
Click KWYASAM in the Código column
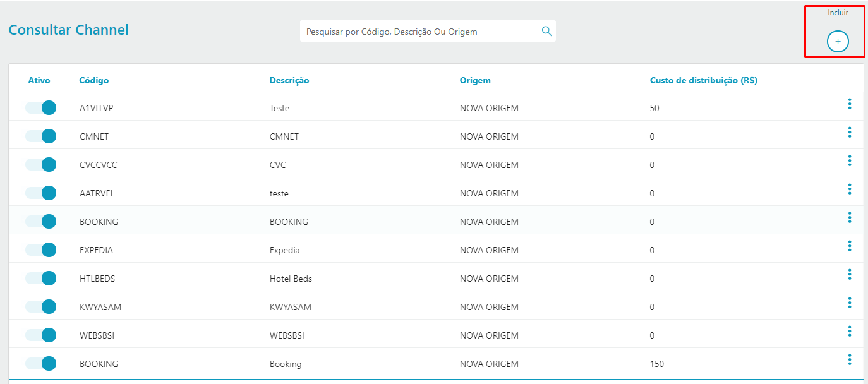(100, 307)
